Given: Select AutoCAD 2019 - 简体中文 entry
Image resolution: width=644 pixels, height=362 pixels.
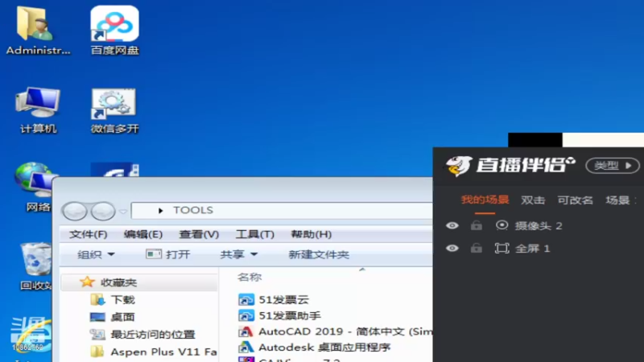Looking at the screenshot, I should [345, 331].
